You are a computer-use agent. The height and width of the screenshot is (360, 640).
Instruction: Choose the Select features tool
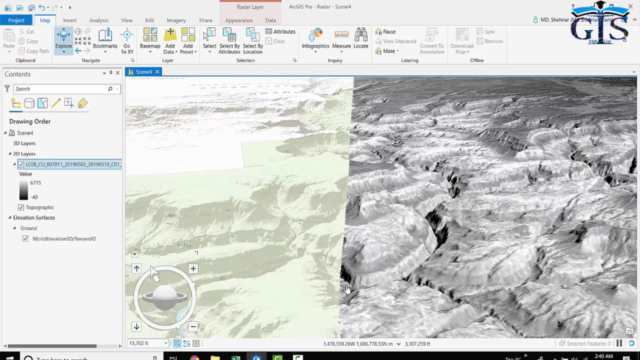(x=209, y=40)
